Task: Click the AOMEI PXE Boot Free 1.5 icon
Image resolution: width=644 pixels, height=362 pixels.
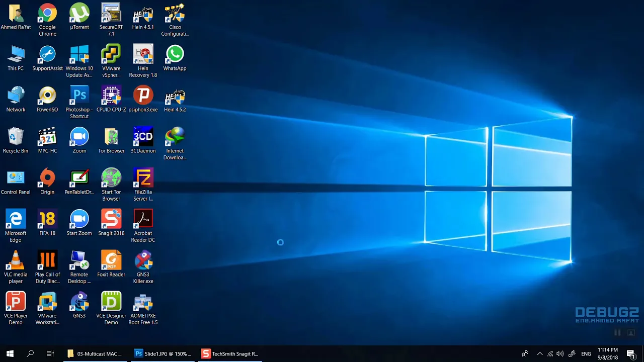Action: click(143, 309)
